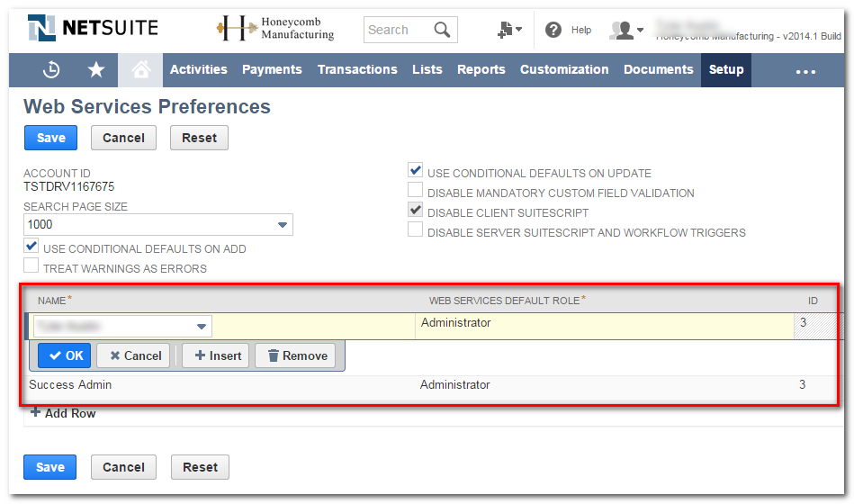
Task: Open the Documents menu
Action: pos(659,69)
